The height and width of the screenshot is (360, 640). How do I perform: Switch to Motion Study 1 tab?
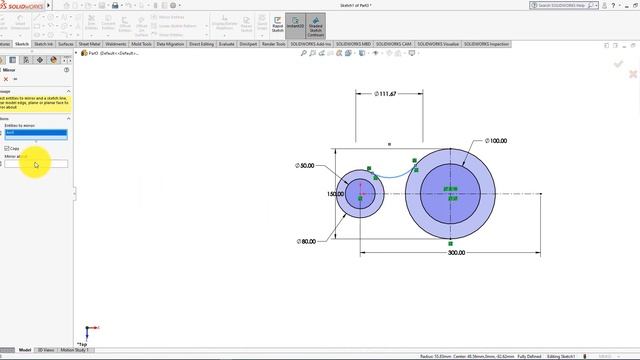tap(74, 350)
